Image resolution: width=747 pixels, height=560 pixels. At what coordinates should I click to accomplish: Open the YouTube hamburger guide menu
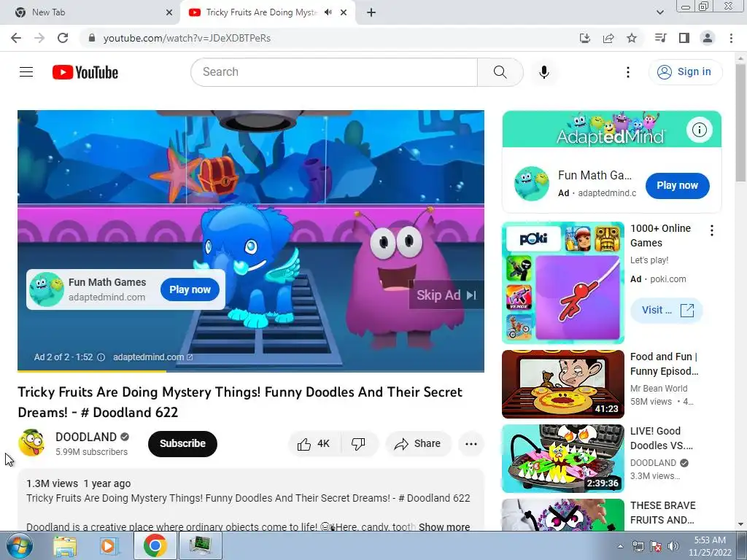click(26, 72)
